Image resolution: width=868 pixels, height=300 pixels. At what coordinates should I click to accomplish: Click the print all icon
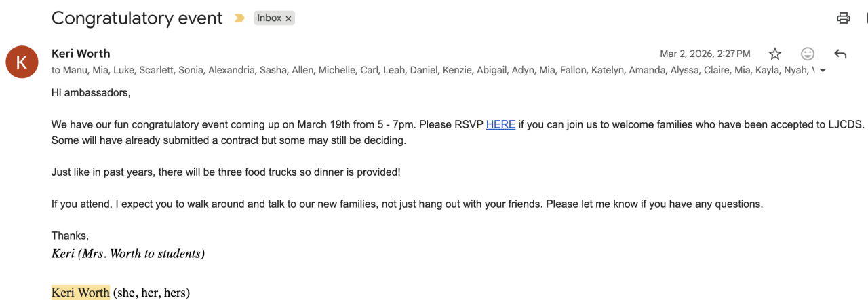coord(843,18)
